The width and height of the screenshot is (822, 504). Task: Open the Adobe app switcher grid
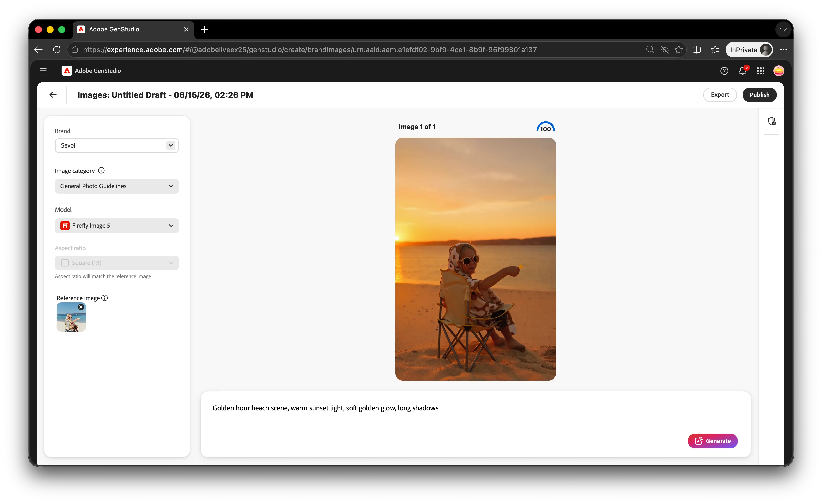point(761,71)
